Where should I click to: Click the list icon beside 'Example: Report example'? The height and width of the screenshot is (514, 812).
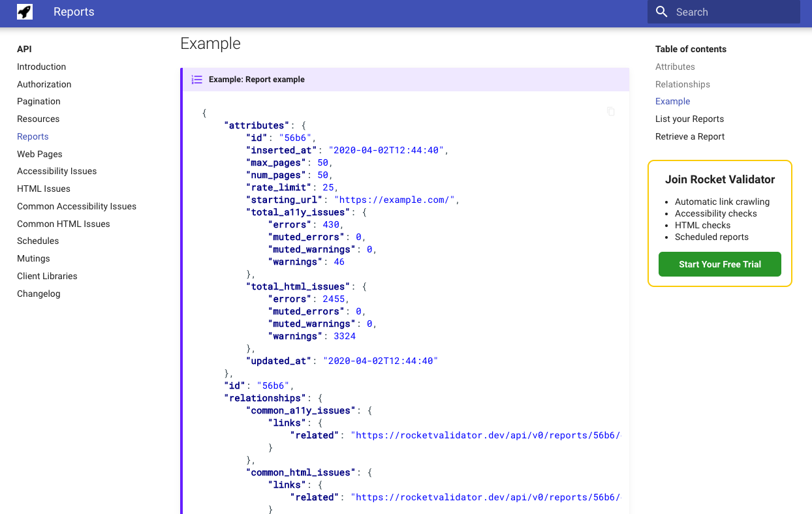coord(196,79)
